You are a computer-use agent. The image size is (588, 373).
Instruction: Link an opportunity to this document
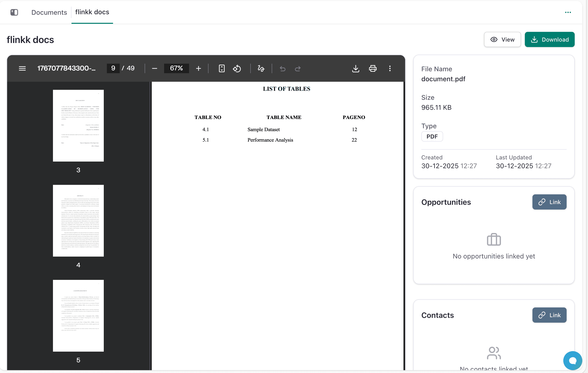(x=549, y=202)
